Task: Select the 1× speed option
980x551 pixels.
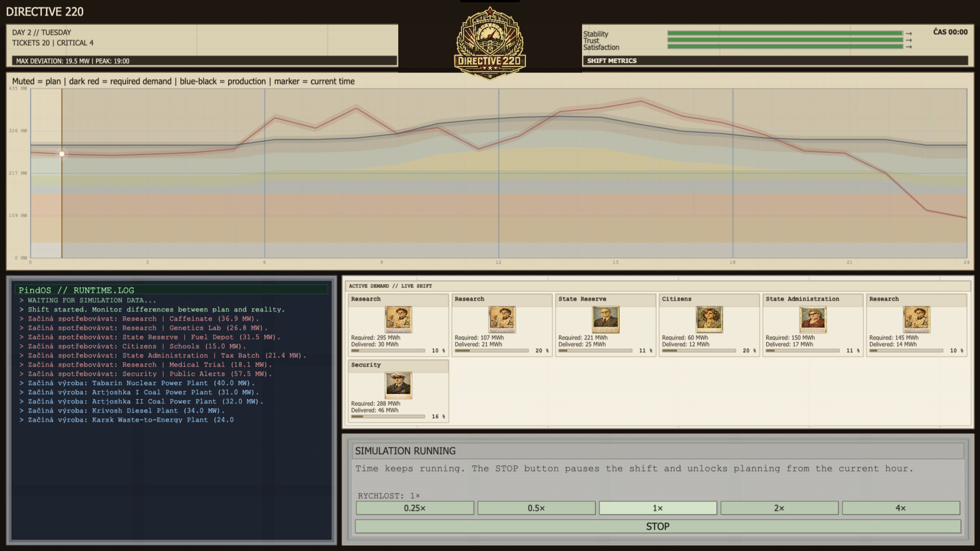Action: click(657, 508)
